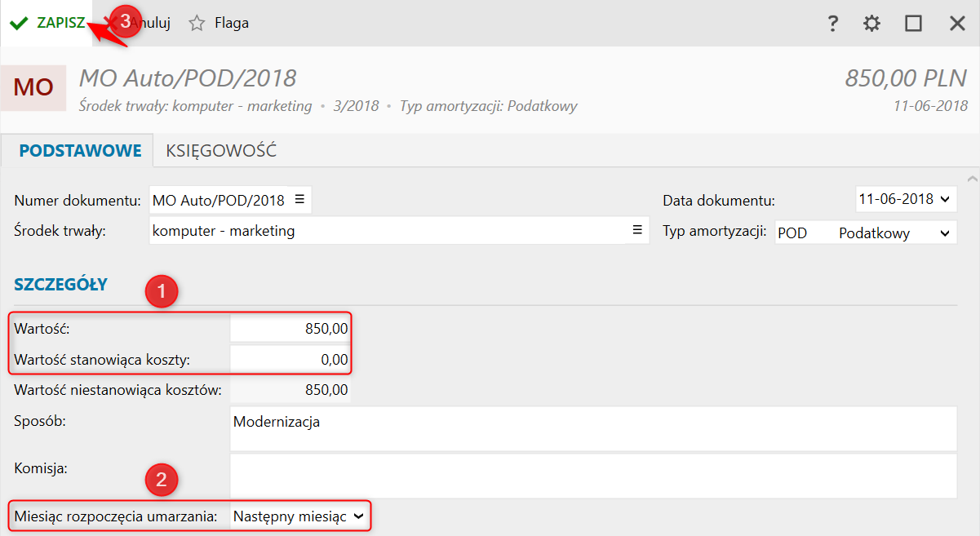The width and height of the screenshot is (980, 536).
Task: Expand the Data dokumentu date dropdown
Action: point(945,199)
